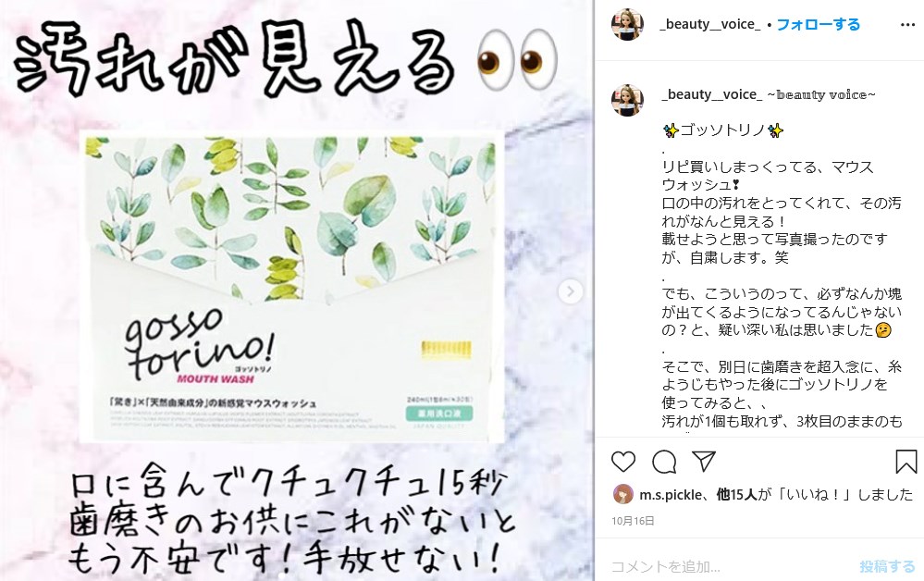
Task: Open comments with the speech bubble icon
Action: 664,462
